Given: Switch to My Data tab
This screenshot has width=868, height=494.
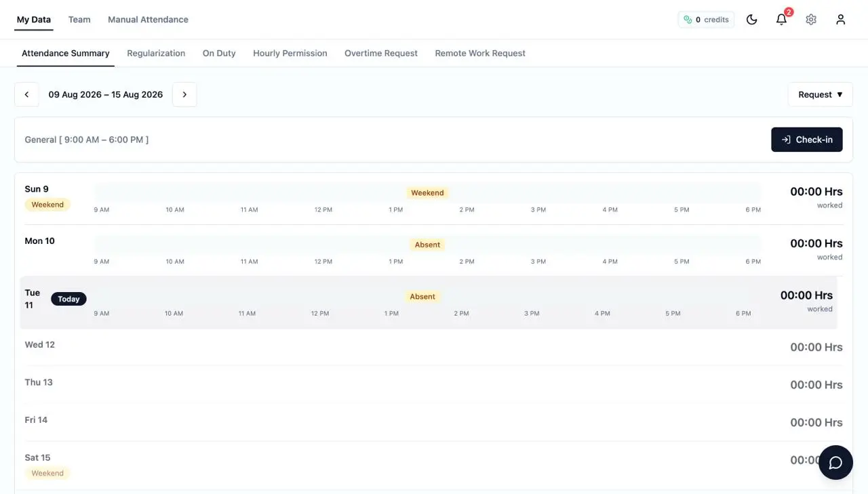Looking at the screenshot, I should (34, 20).
